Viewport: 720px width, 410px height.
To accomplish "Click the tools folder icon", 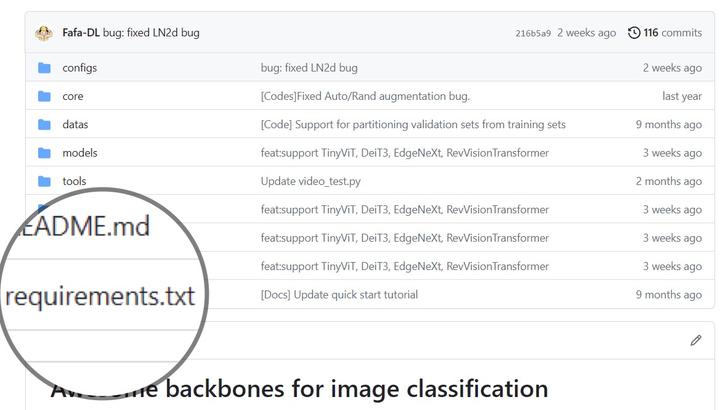I will click(44, 182).
